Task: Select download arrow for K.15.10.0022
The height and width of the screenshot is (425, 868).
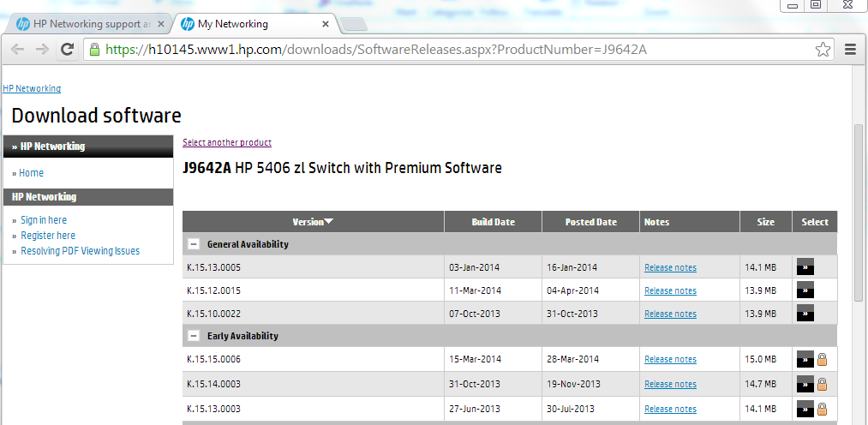Action: pyautogui.click(x=805, y=314)
